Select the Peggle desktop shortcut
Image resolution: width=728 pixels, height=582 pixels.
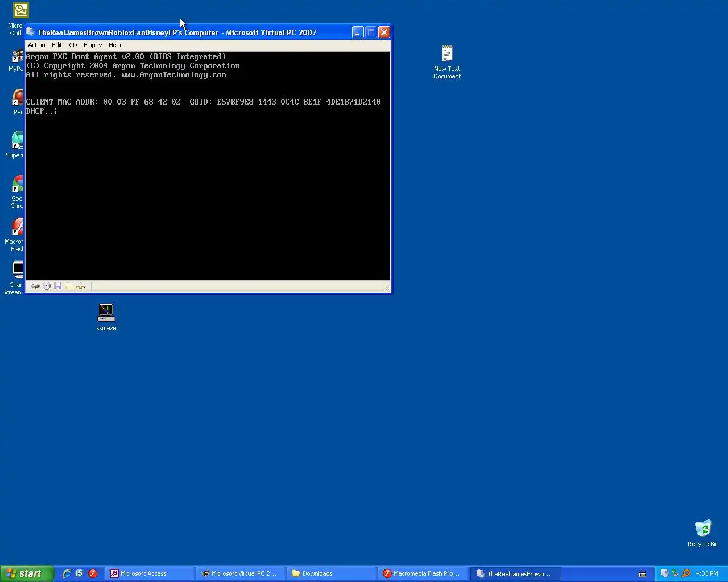(18, 102)
